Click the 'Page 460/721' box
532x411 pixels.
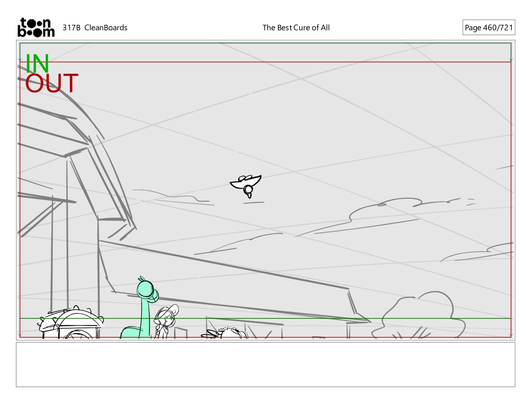coord(489,27)
